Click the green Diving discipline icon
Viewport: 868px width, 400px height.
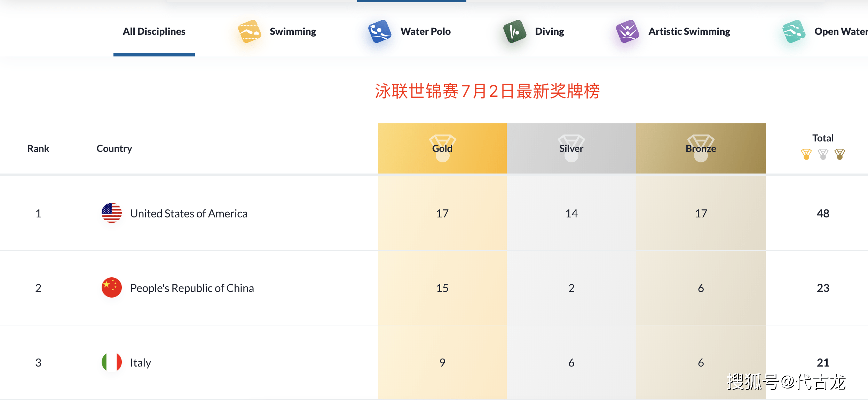coord(514,31)
